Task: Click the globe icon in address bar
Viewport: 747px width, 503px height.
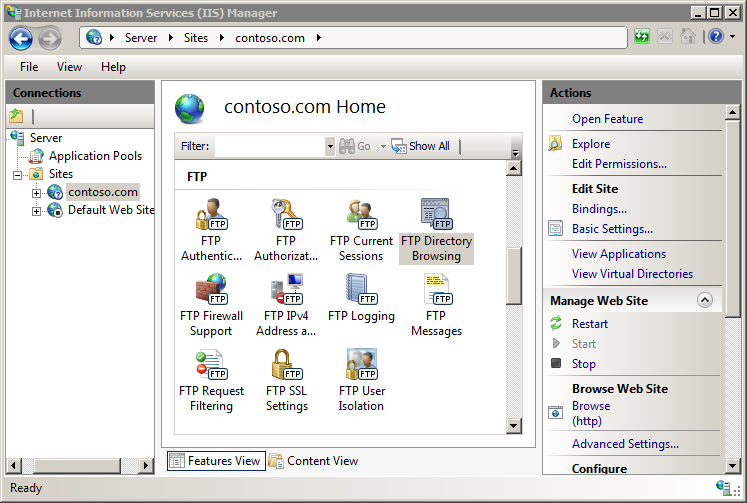Action: (94, 37)
